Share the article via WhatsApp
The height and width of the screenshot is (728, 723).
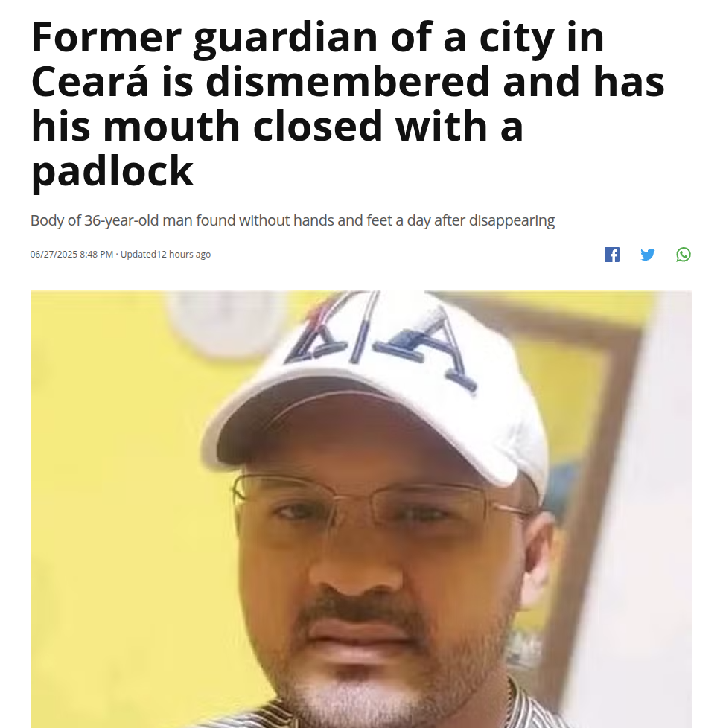point(683,255)
